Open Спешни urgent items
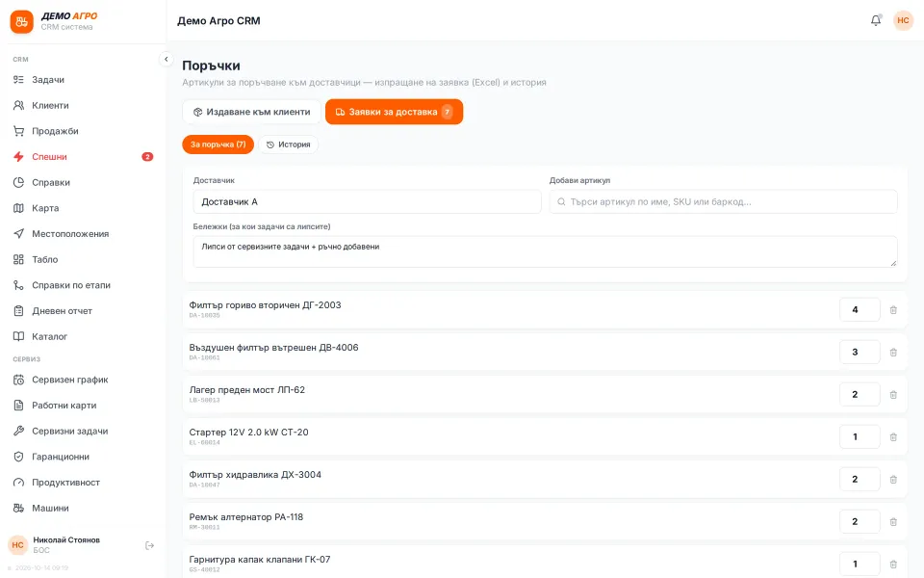The image size is (924, 578). click(83, 157)
